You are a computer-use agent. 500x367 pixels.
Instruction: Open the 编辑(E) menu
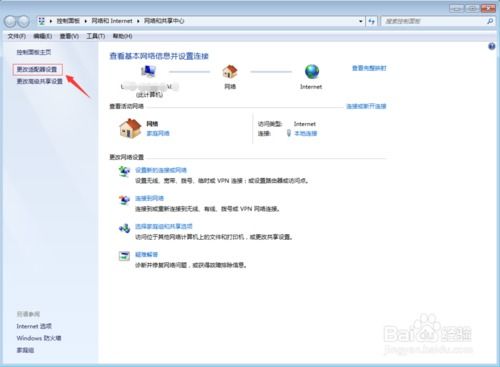pyautogui.click(x=43, y=36)
